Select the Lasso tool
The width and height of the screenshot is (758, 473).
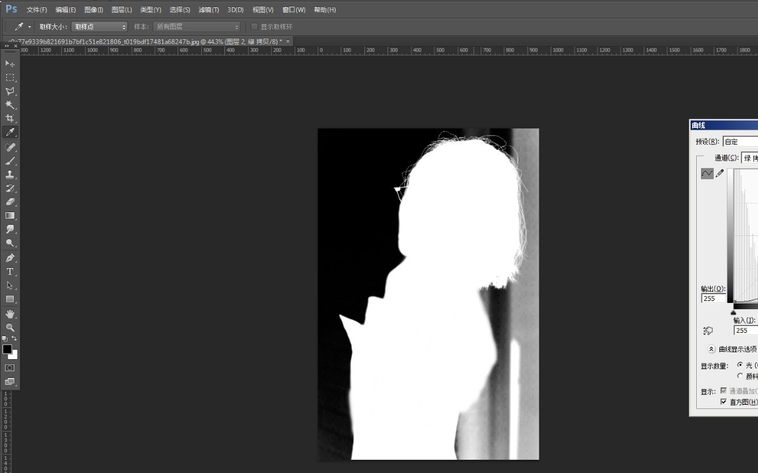click(x=11, y=91)
